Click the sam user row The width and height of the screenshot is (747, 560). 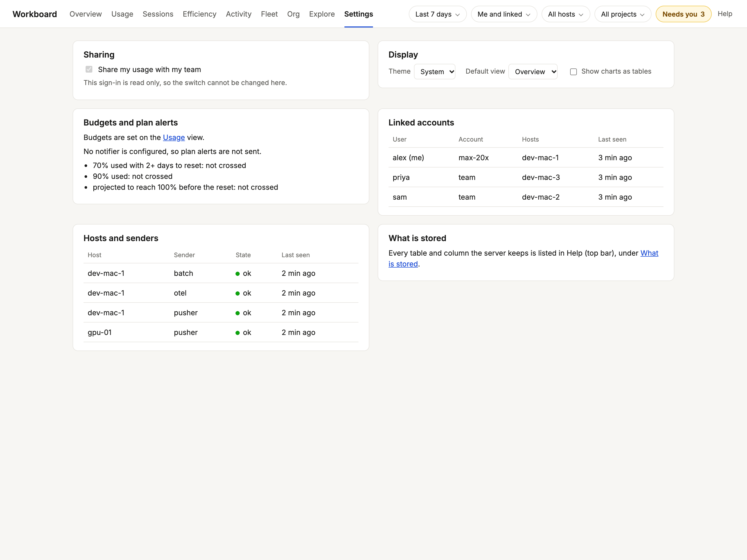click(x=526, y=197)
